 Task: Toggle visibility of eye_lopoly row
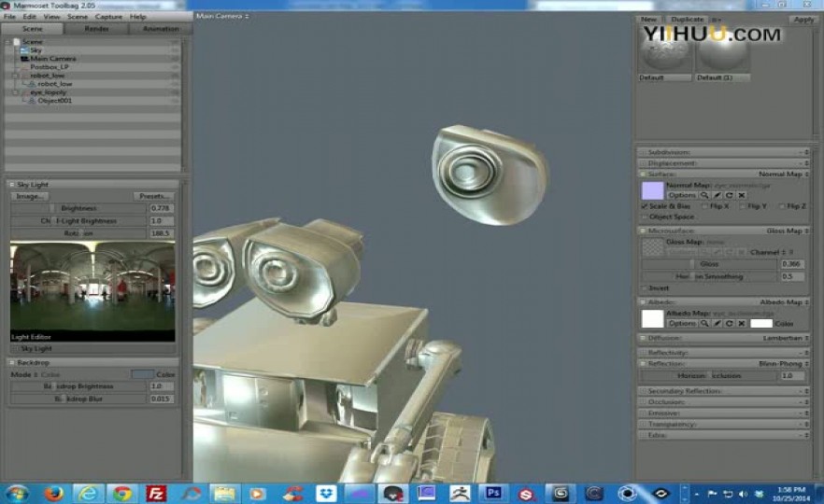pyautogui.click(x=175, y=91)
